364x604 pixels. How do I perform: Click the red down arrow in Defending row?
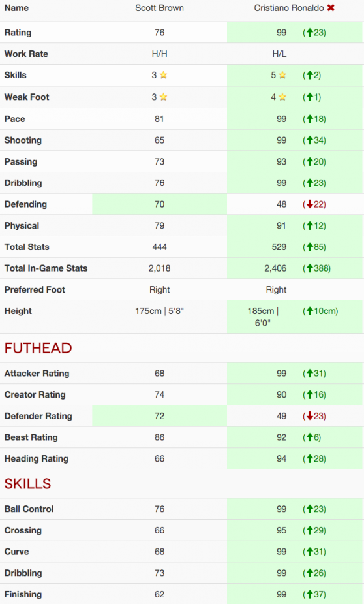click(x=309, y=204)
